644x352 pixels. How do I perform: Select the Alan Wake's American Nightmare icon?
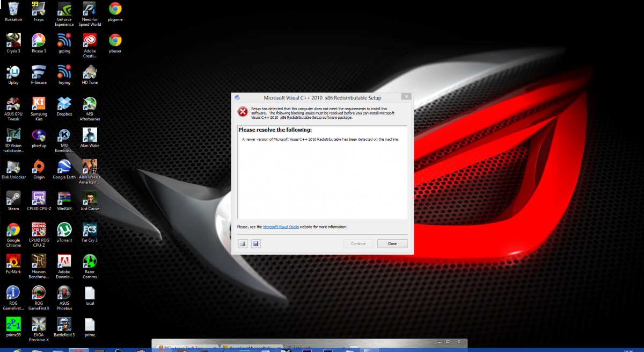pyautogui.click(x=90, y=172)
